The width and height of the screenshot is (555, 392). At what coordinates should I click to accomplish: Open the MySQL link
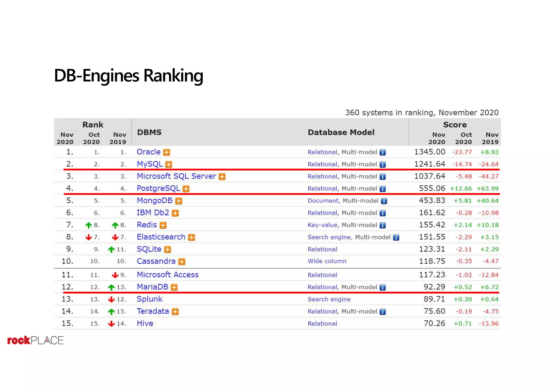coord(150,164)
